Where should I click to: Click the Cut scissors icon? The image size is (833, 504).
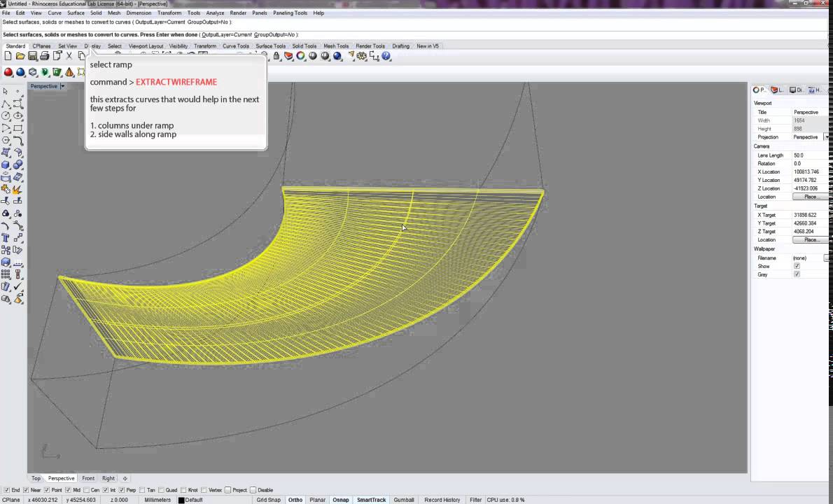pyautogui.click(x=69, y=56)
